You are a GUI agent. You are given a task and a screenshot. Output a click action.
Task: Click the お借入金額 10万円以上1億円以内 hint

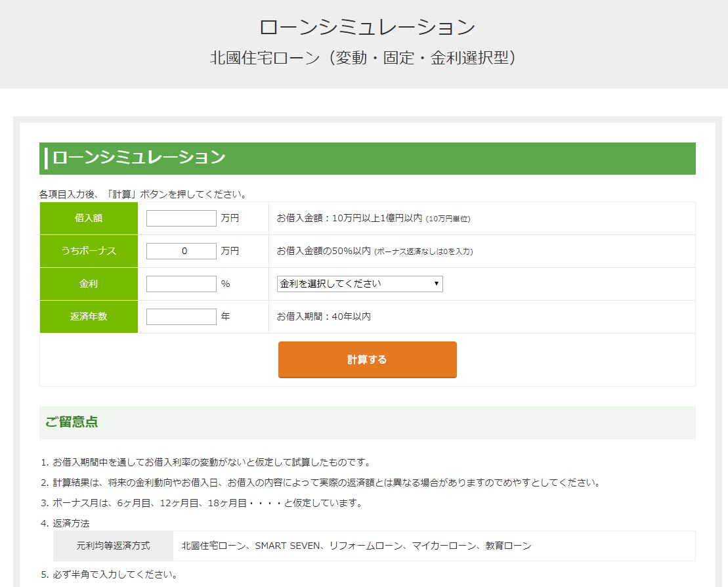click(x=349, y=218)
